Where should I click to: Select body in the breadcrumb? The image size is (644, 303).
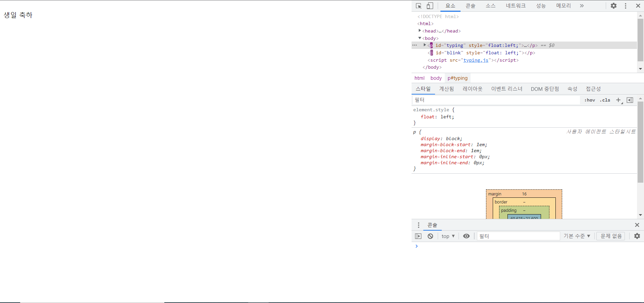pos(436,78)
